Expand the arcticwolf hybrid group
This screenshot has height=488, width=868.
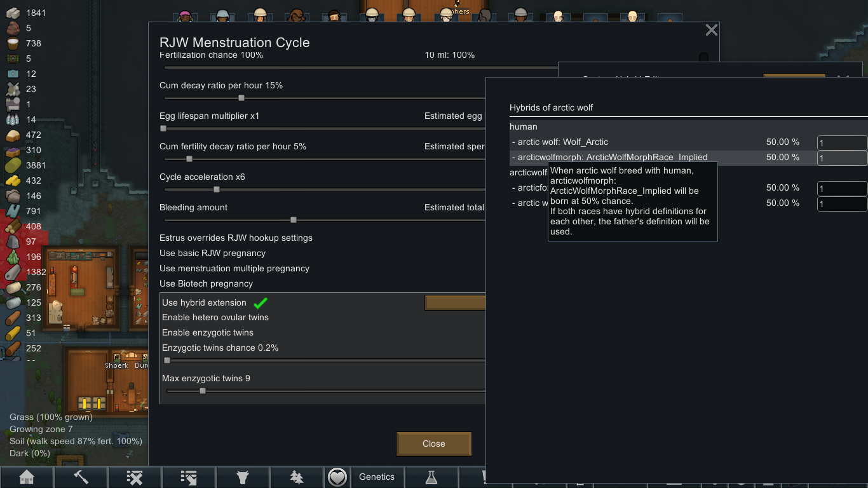click(528, 172)
